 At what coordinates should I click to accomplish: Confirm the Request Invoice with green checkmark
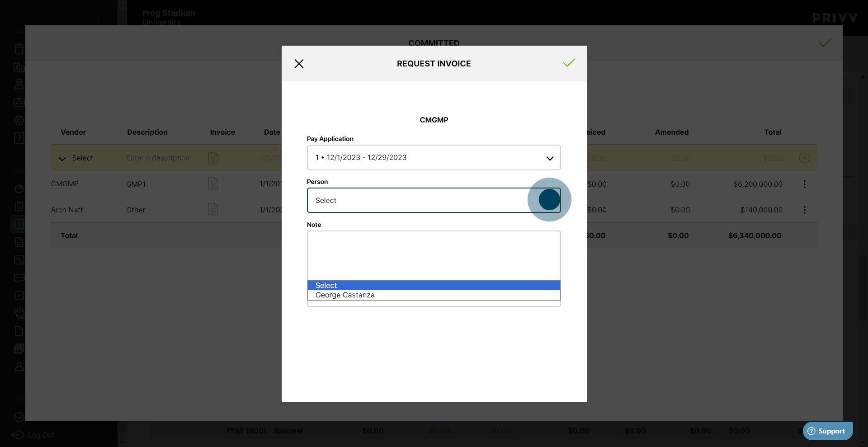pos(569,63)
